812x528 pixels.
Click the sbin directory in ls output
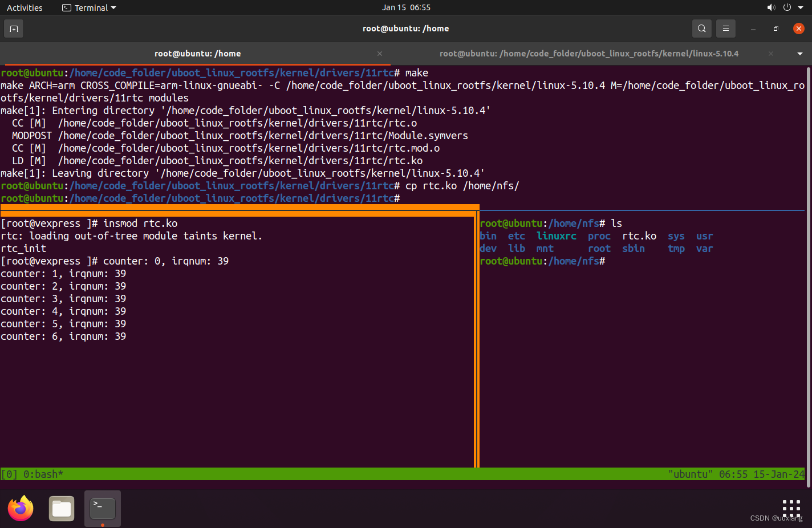pyautogui.click(x=634, y=249)
